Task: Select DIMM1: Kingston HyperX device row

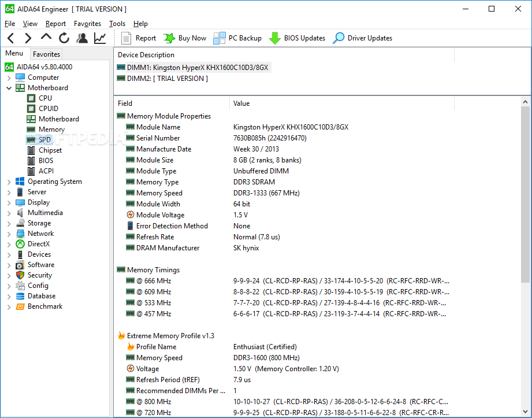Action: click(198, 68)
